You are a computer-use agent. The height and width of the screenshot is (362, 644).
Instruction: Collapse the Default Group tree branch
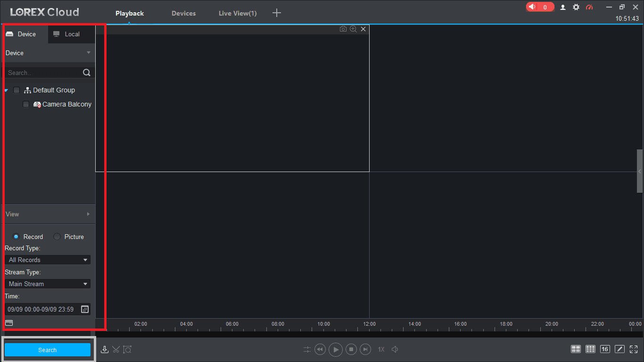pyautogui.click(x=6, y=90)
